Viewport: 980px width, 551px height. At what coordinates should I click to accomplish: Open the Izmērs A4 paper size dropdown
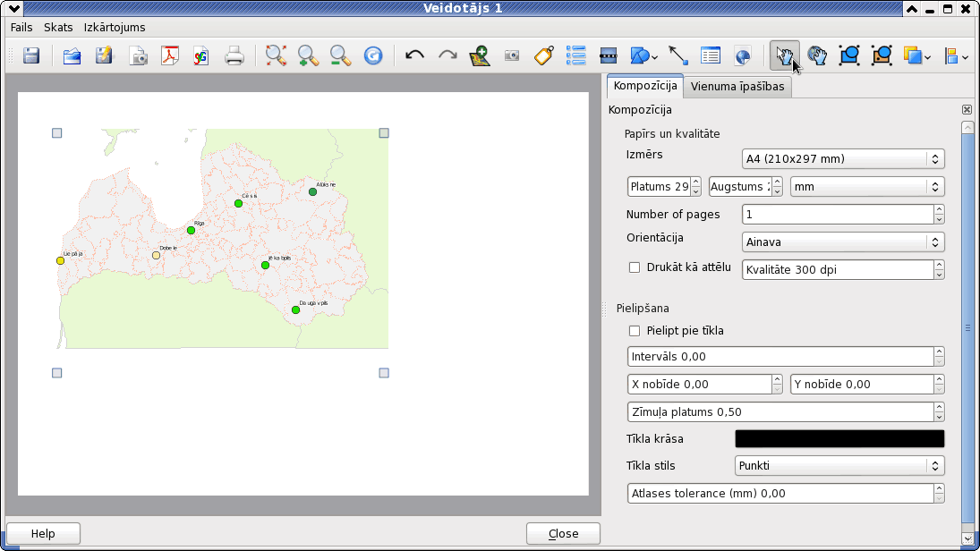click(x=843, y=158)
